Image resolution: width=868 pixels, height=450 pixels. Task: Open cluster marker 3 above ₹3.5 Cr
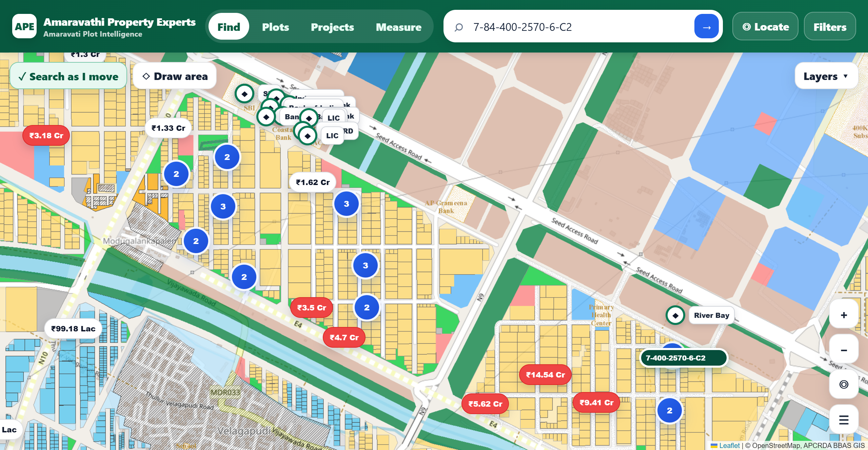(366, 266)
